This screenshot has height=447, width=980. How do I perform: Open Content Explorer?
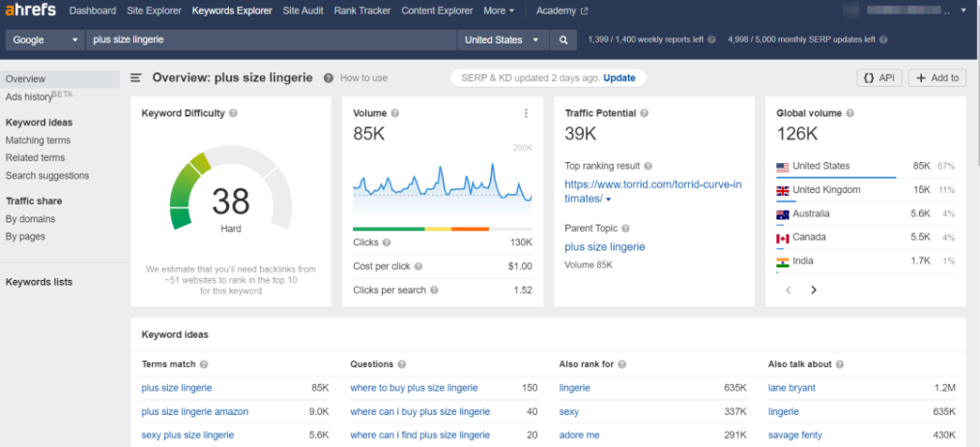(437, 11)
